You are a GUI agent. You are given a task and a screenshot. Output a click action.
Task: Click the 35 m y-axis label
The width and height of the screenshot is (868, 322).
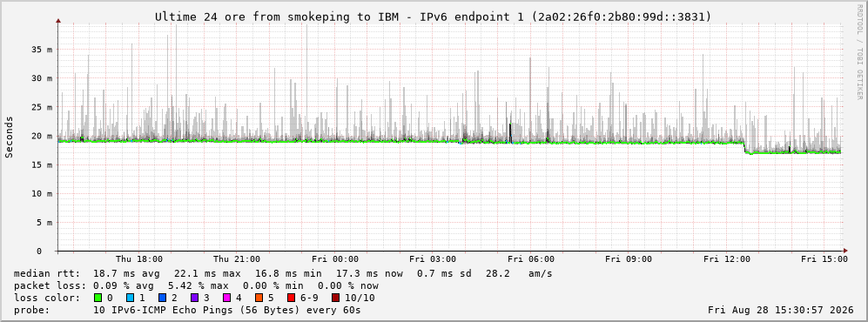(x=42, y=50)
